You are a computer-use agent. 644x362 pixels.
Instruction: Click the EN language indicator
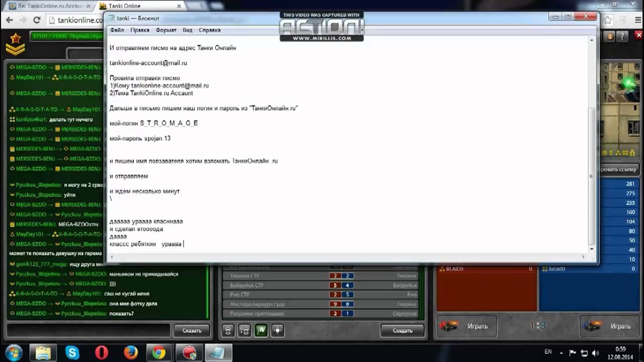click(x=548, y=352)
